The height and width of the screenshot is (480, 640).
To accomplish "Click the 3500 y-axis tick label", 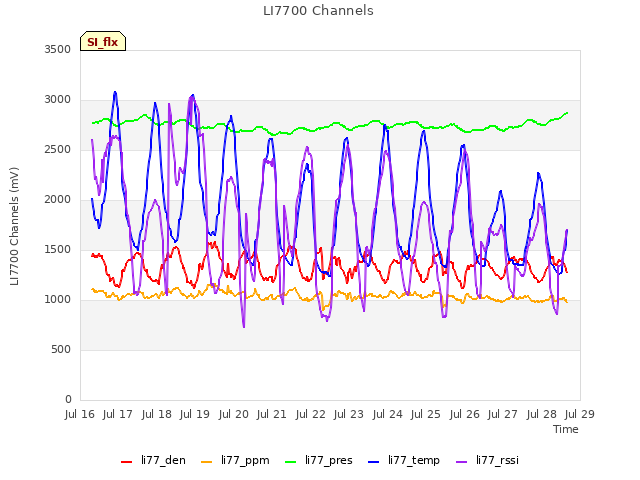I will [x=58, y=49].
